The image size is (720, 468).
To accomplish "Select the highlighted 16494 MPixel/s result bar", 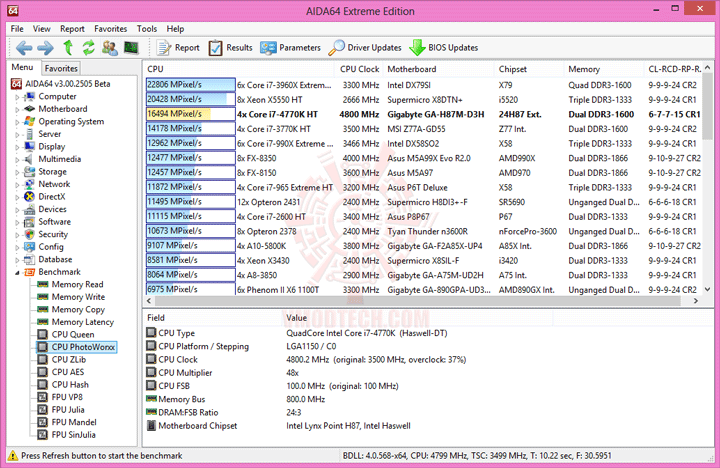I will pyautogui.click(x=191, y=114).
